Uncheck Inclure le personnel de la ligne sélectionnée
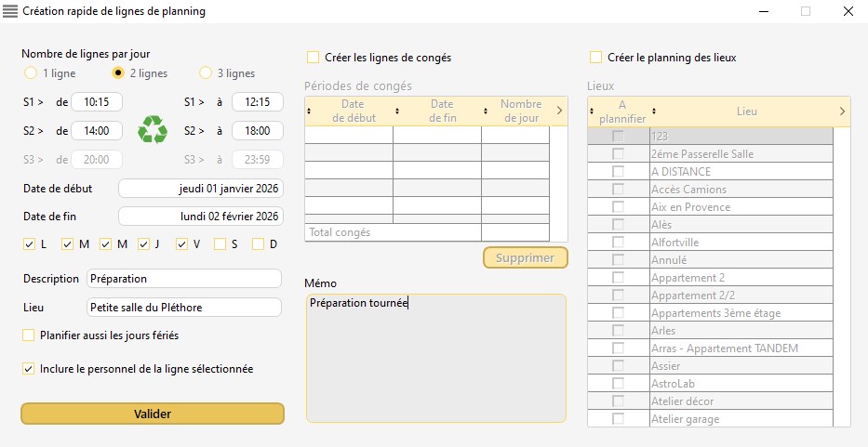 pos(28,369)
